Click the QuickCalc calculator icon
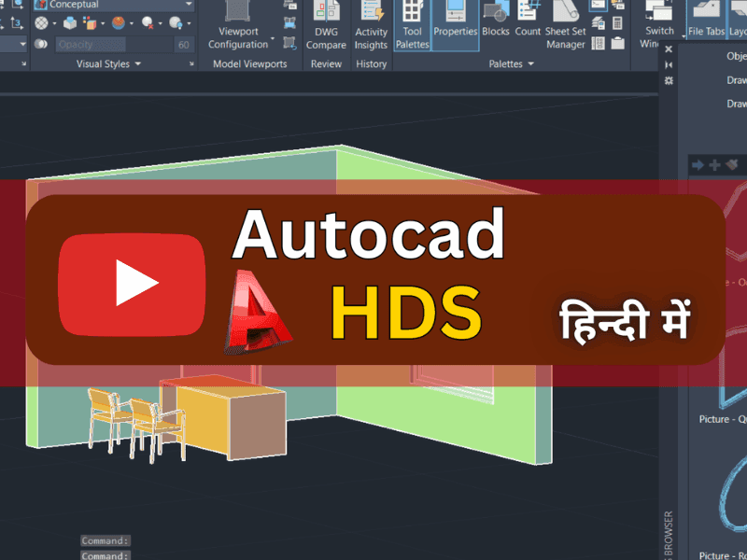Image resolution: width=747 pixels, height=560 pixels. click(x=617, y=22)
